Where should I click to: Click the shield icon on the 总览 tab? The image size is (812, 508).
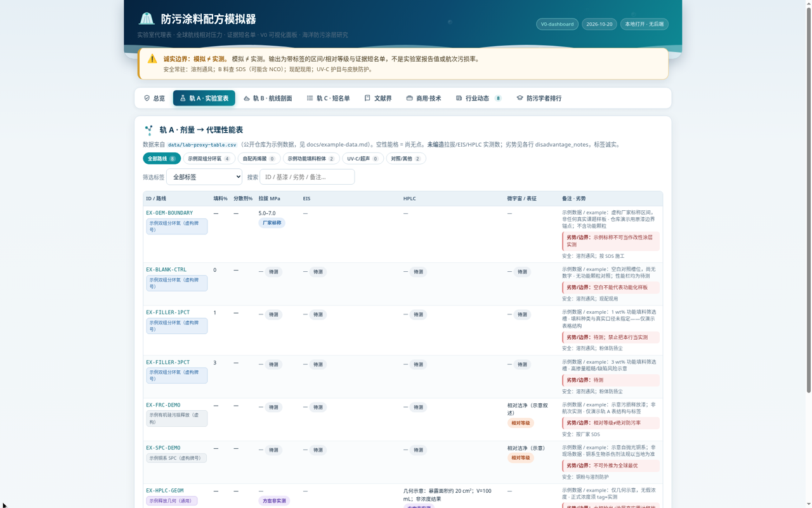147,98
